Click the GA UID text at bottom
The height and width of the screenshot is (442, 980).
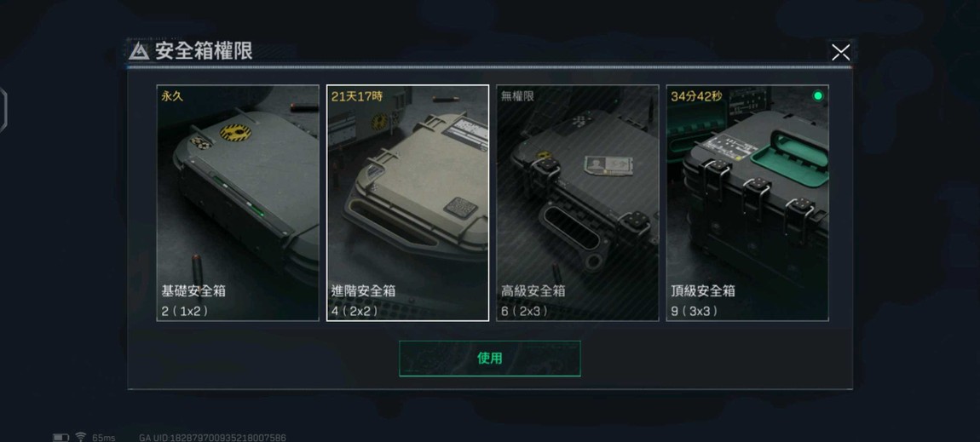coord(212,438)
